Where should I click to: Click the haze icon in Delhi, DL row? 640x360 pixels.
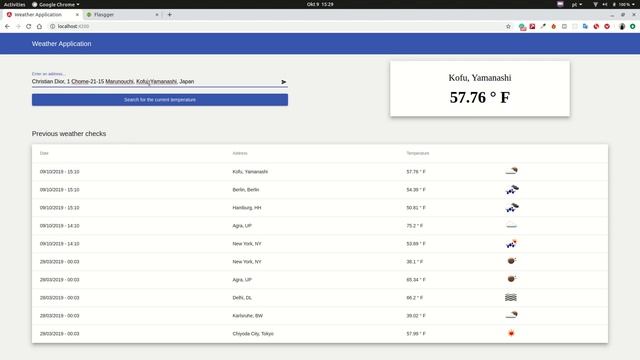click(x=511, y=298)
